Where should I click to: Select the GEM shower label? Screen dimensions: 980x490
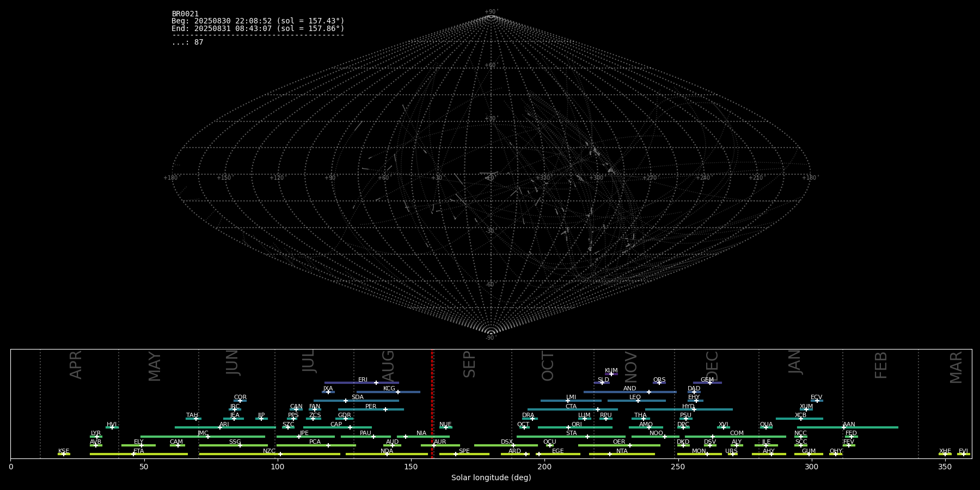(707, 380)
